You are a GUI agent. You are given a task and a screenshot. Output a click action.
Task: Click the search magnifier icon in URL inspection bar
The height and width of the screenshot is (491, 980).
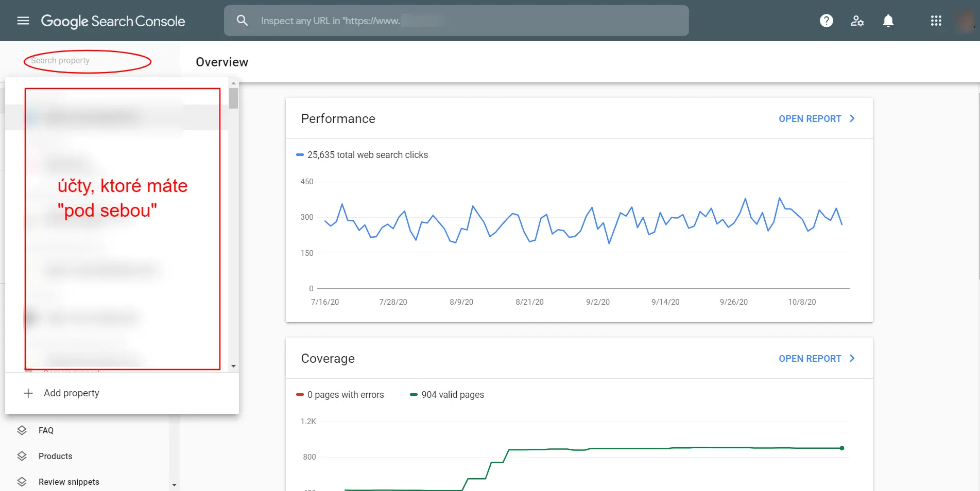(242, 21)
